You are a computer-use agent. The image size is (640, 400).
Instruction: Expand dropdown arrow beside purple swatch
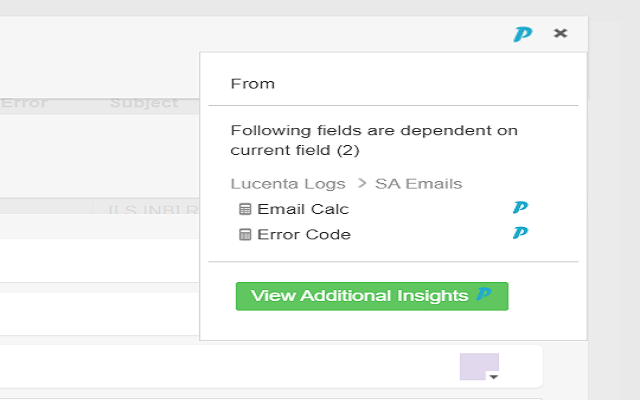click(494, 377)
